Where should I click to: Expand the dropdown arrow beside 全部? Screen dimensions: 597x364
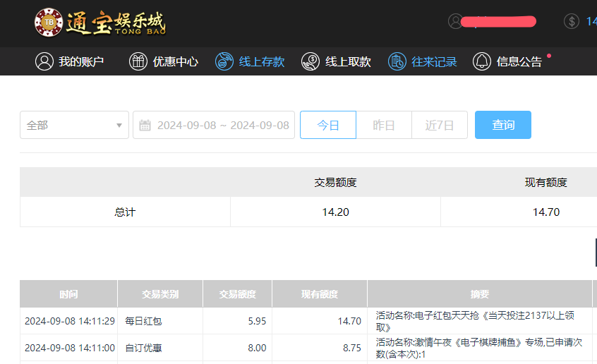[x=119, y=126]
